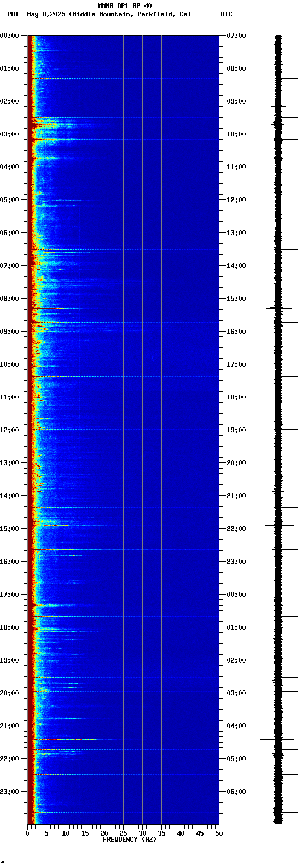The height and width of the screenshot is (868, 302).
Task: Click the 23:00 UTC time label
Action: coord(236,562)
